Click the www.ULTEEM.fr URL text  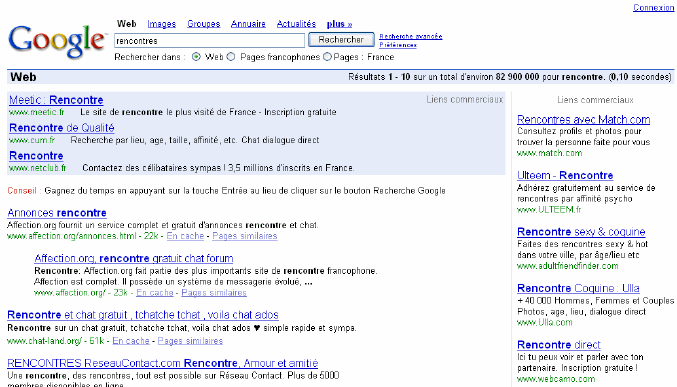tap(549, 210)
